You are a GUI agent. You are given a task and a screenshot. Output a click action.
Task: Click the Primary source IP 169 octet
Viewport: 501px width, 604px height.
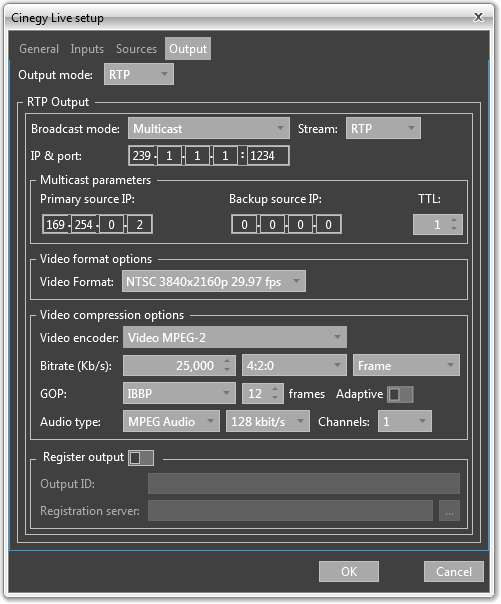(56, 225)
